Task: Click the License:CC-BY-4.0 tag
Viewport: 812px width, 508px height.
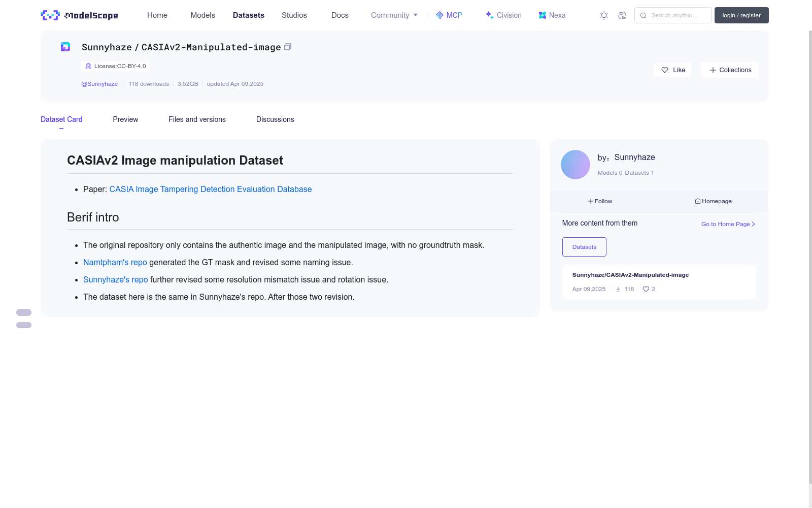Action: [116, 66]
